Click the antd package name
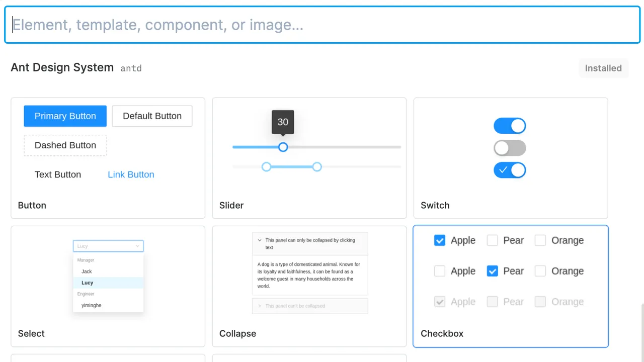Viewport: 644px width, 362px height. [x=131, y=68]
